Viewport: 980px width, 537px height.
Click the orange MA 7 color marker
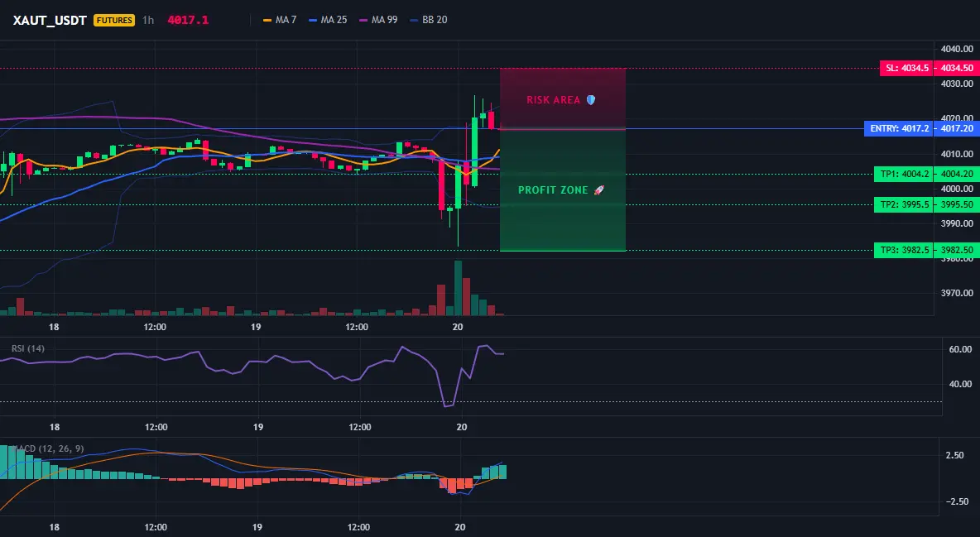(x=267, y=21)
